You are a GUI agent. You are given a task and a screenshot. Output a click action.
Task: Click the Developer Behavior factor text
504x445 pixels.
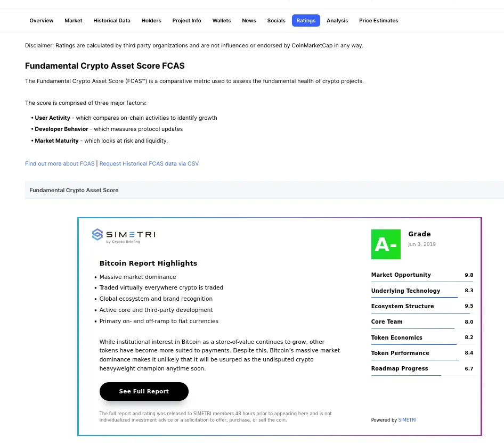109,129
